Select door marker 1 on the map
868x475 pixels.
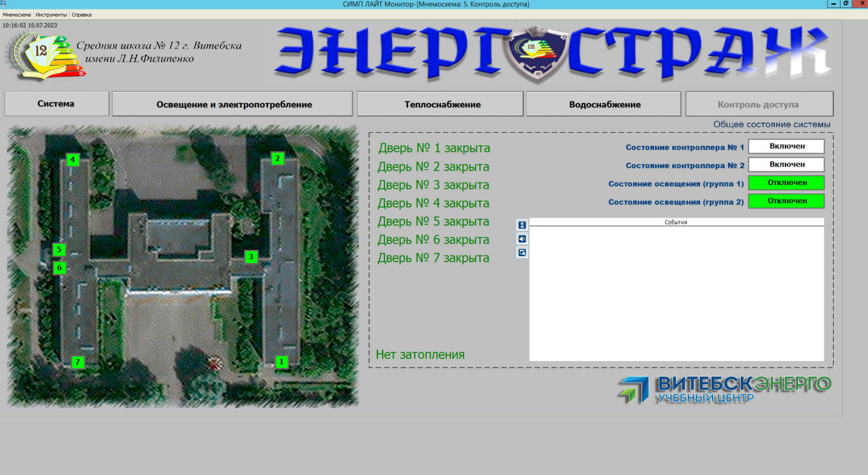point(281,362)
